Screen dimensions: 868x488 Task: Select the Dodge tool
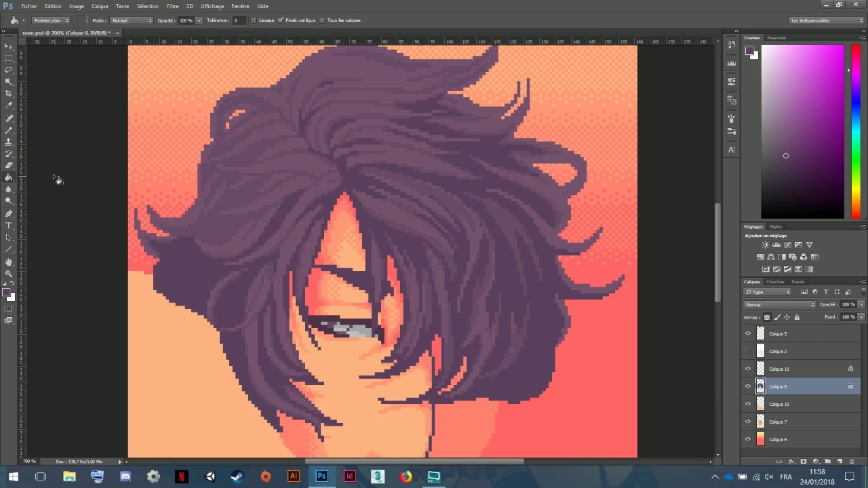(x=9, y=201)
